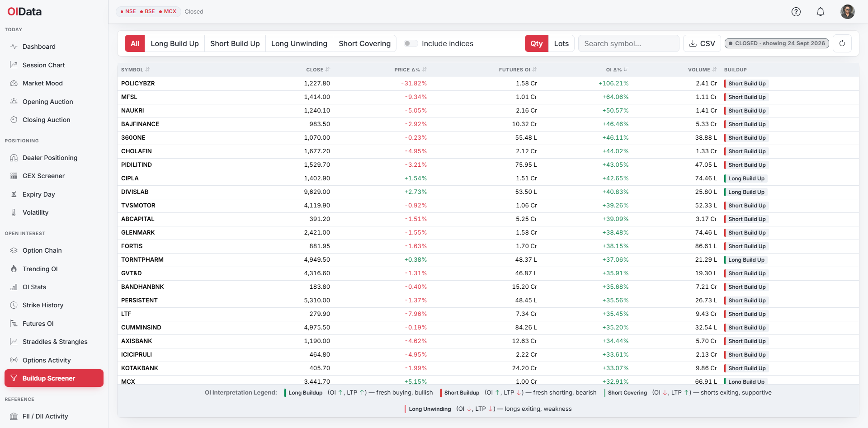Image resolution: width=868 pixels, height=428 pixels.
Task: Select the Long Unwinding filter tab
Action: pyautogui.click(x=299, y=43)
